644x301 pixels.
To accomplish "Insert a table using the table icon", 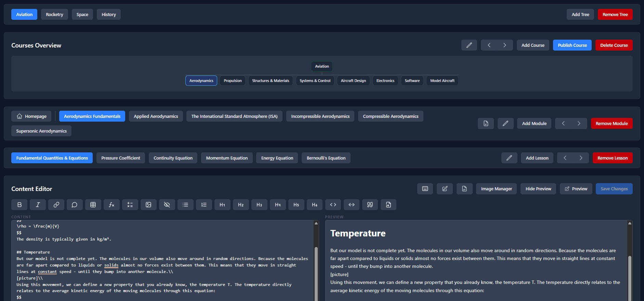I will click(x=93, y=205).
